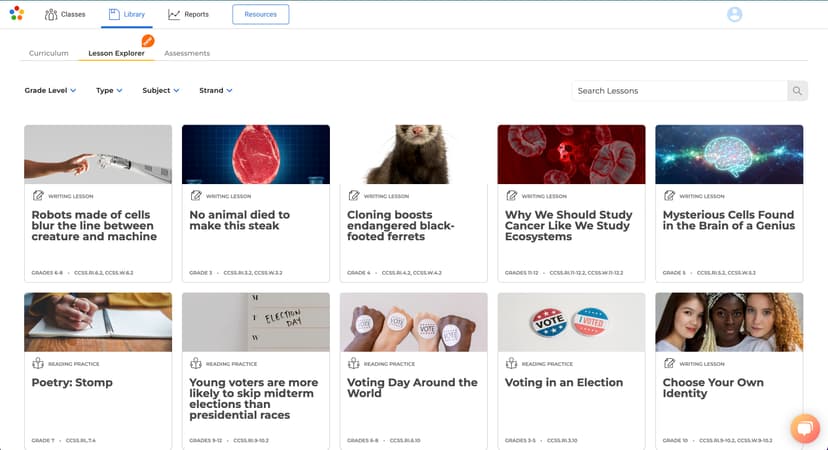Open Mysterious Cells Found in Brain lesson
The height and width of the screenshot is (450, 828).
pyautogui.click(x=729, y=220)
